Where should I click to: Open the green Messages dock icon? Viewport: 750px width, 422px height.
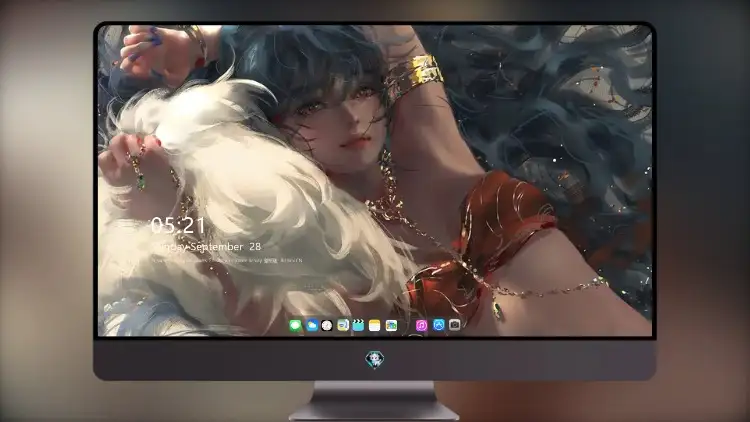(x=296, y=325)
